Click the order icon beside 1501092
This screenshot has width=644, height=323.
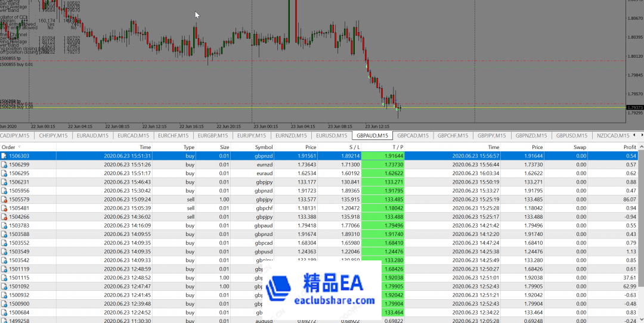[4, 287]
